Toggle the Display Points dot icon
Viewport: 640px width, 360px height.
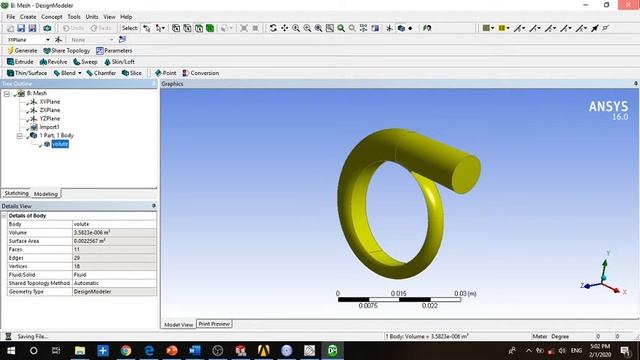click(x=410, y=28)
